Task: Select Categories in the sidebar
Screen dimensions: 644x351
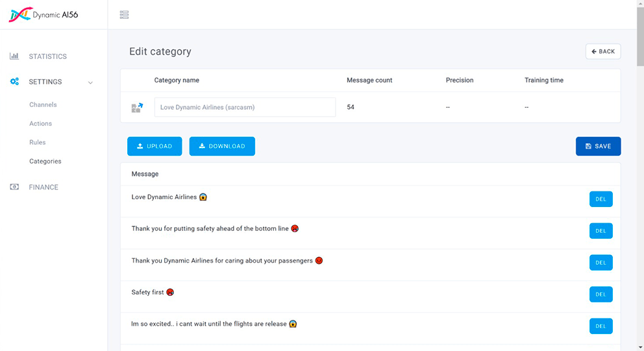Action: pos(45,161)
